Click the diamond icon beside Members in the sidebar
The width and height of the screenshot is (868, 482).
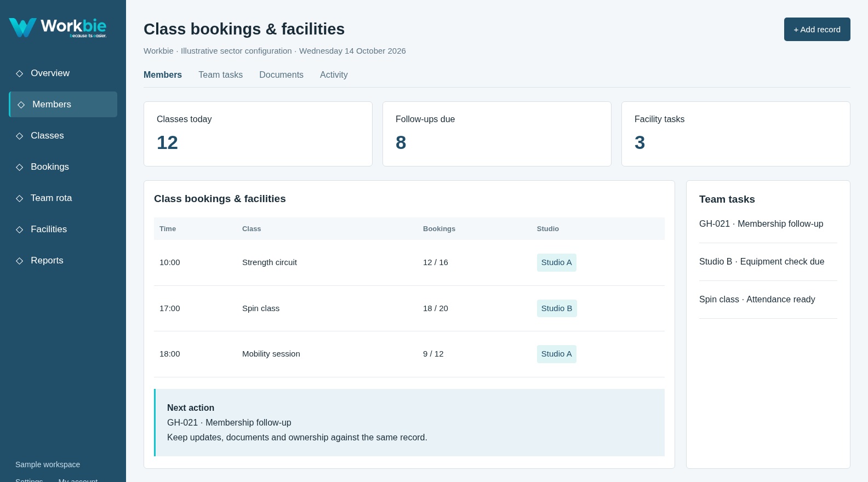pyautogui.click(x=21, y=105)
